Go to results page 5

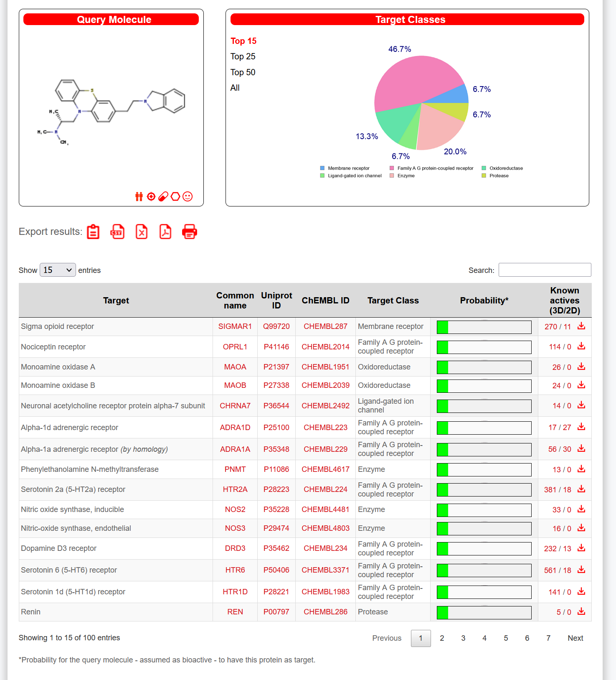point(506,638)
